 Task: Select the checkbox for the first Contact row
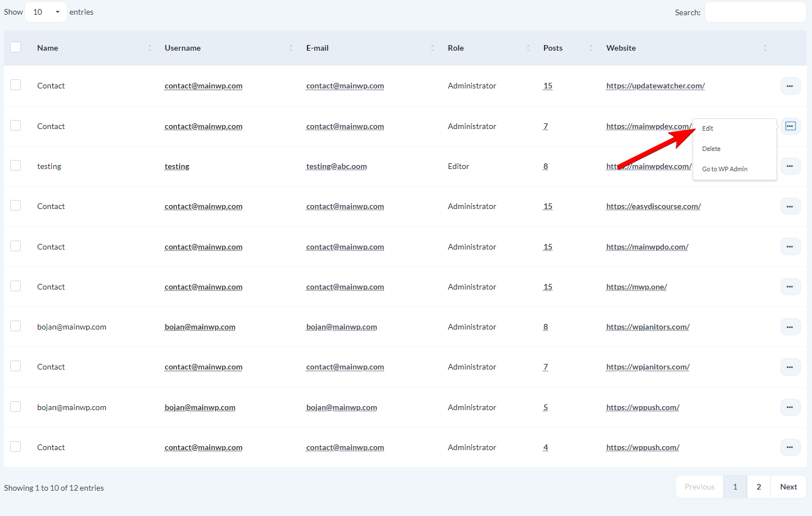pyautogui.click(x=15, y=84)
